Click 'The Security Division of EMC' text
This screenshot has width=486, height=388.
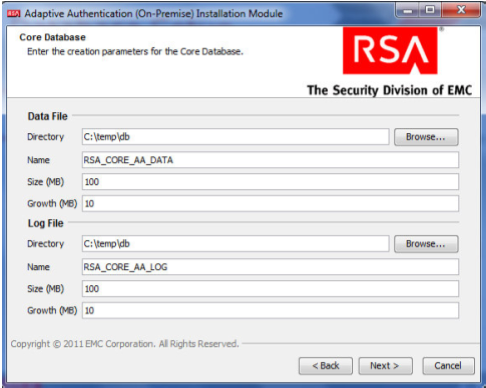tap(389, 90)
